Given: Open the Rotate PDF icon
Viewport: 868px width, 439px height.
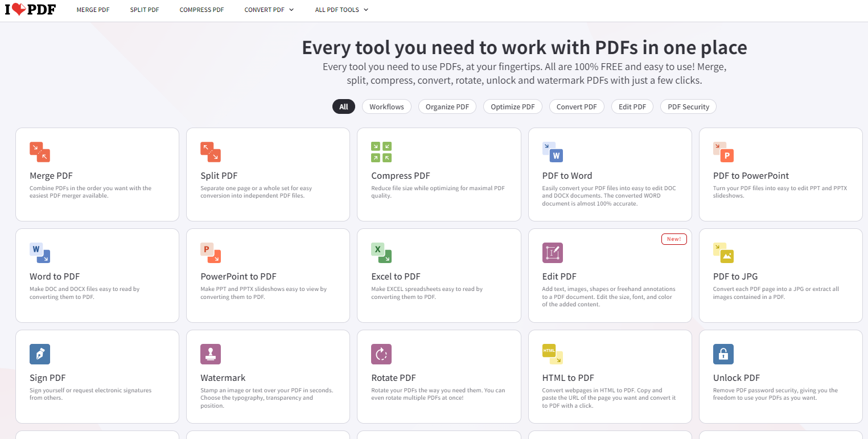Looking at the screenshot, I should (381, 354).
